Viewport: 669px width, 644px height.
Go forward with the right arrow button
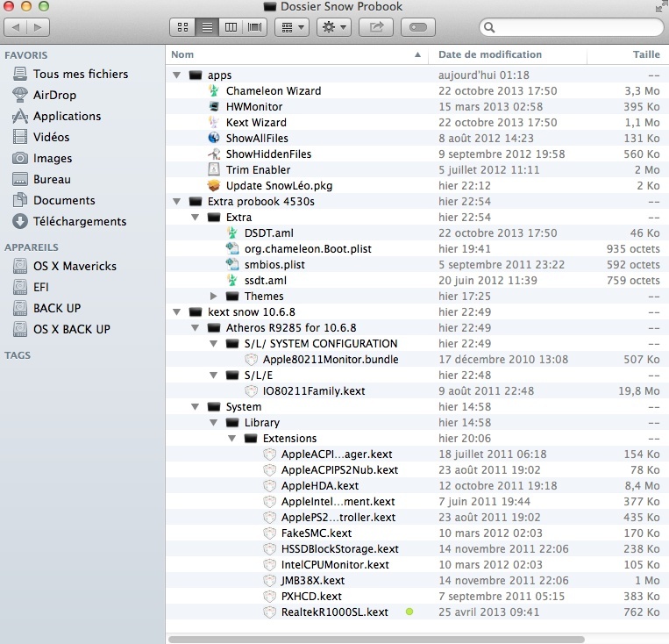point(38,27)
